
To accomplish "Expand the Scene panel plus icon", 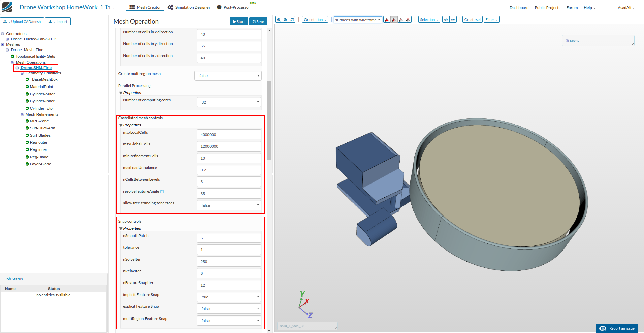I will [x=567, y=41].
